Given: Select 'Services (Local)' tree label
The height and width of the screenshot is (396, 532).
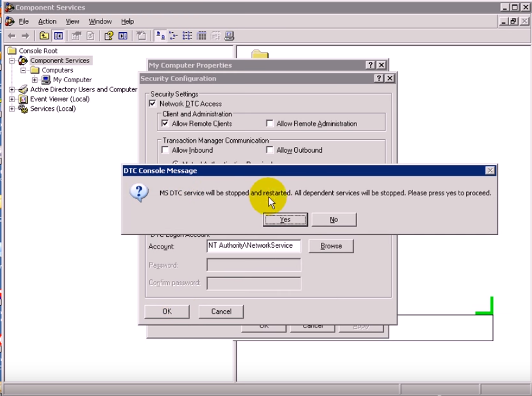Looking at the screenshot, I should point(53,108).
